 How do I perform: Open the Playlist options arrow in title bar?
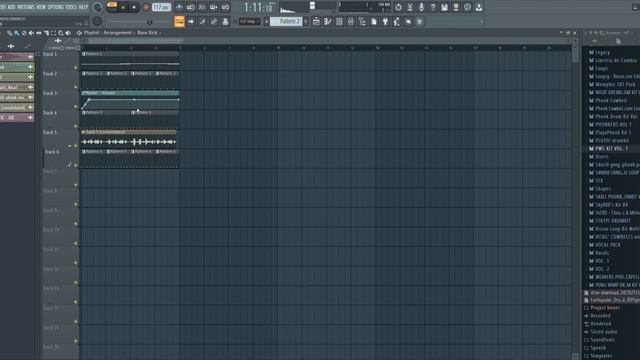tap(79, 33)
